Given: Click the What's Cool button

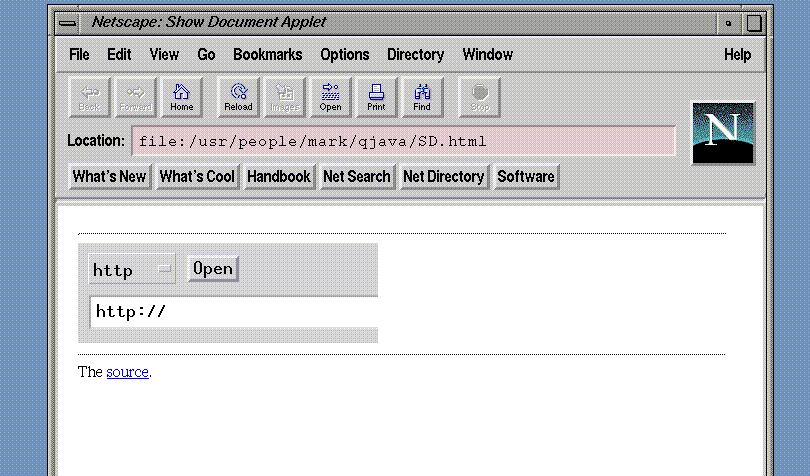Looking at the screenshot, I should pyautogui.click(x=197, y=177).
